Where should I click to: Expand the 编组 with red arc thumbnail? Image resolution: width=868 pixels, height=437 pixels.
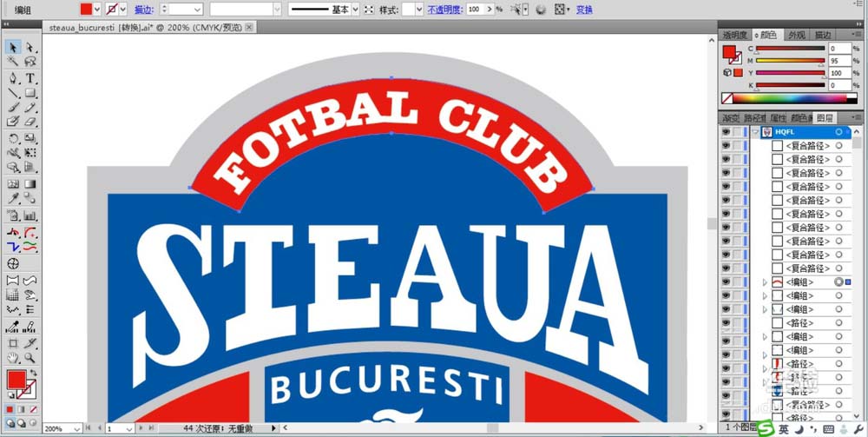point(765,281)
